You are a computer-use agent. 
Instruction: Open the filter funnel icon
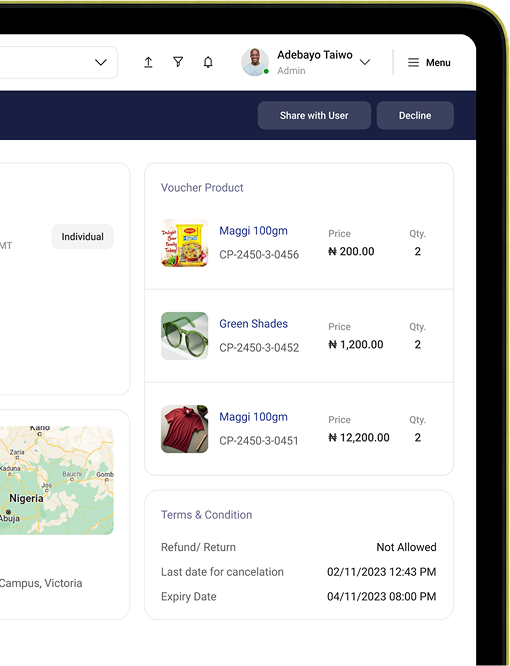(x=178, y=62)
